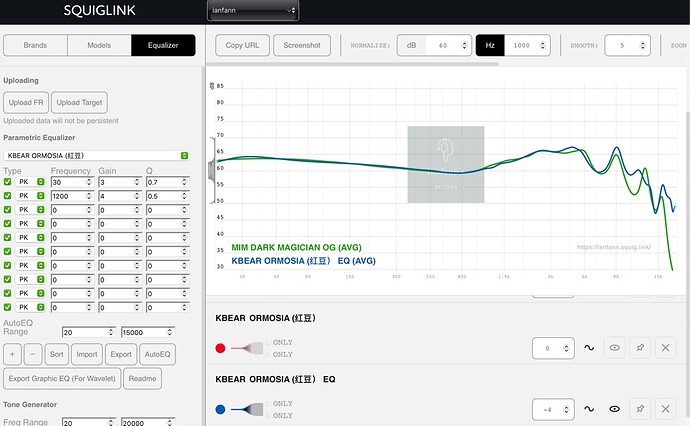Click the blue earphone channel icon for KBEAR ORMOSIA EQ

point(247,409)
